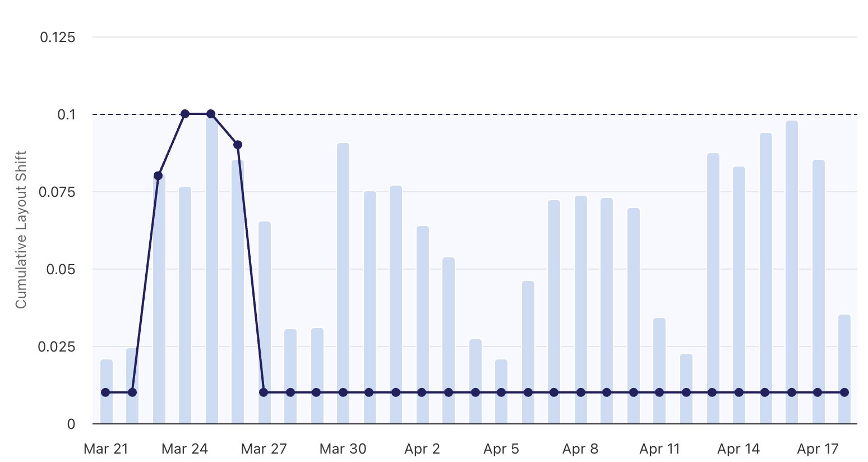Click the Apr 14 bar
The height and width of the screenshot is (462, 868).
[x=739, y=280]
